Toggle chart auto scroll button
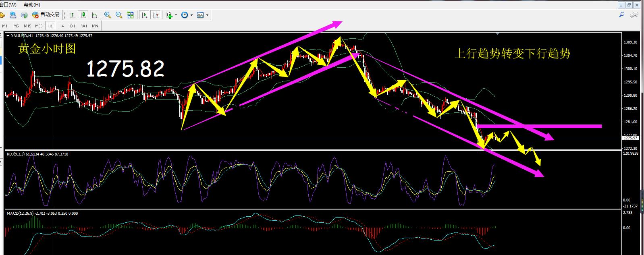 (144, 15)
